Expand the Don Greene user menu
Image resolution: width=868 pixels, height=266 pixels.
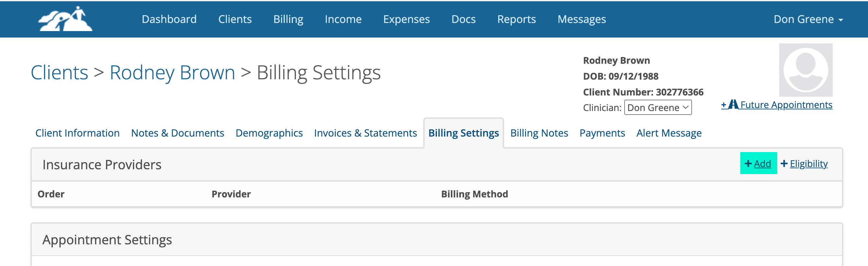coord(808,19)
